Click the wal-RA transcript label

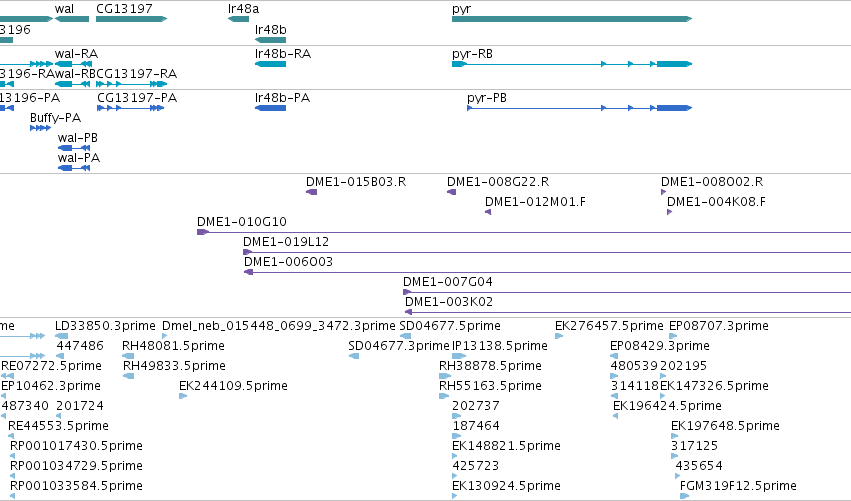point(76,54)
